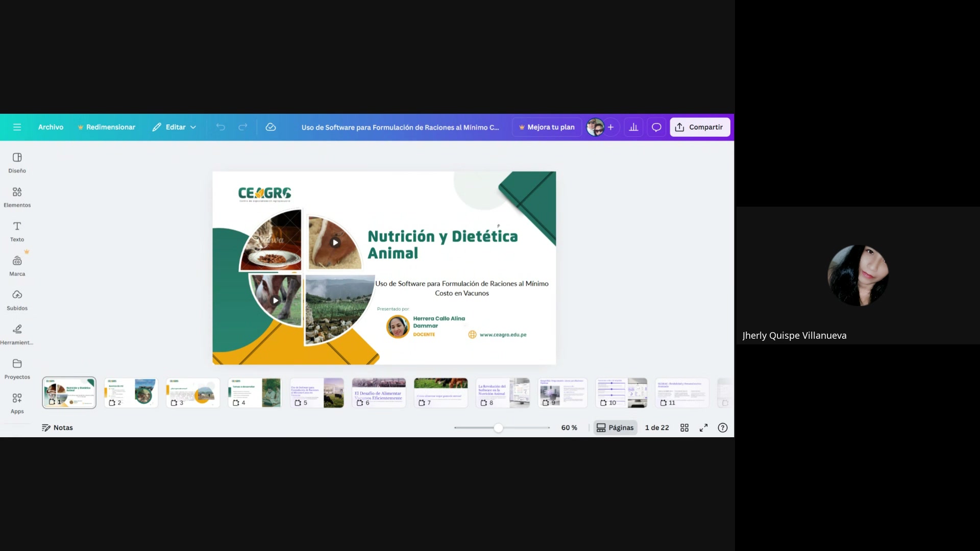Open the Apps panel
The image size is (980, 551).
(x=17, y=403)
